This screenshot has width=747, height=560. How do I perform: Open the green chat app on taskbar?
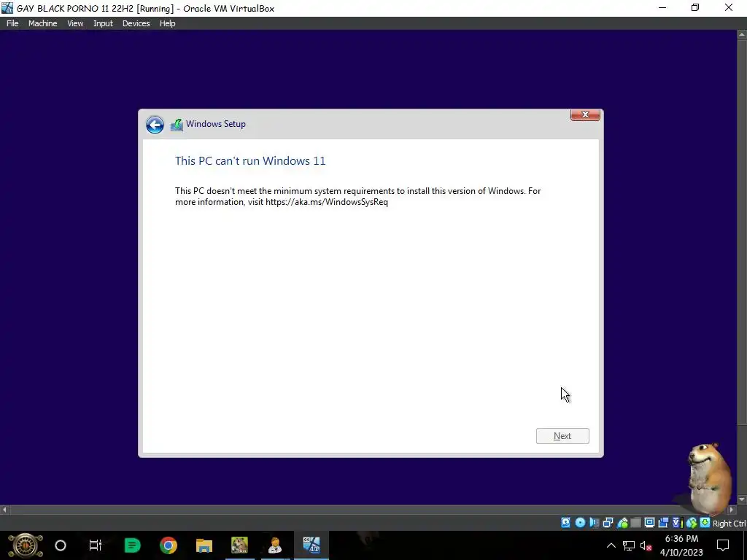point(133,545)
